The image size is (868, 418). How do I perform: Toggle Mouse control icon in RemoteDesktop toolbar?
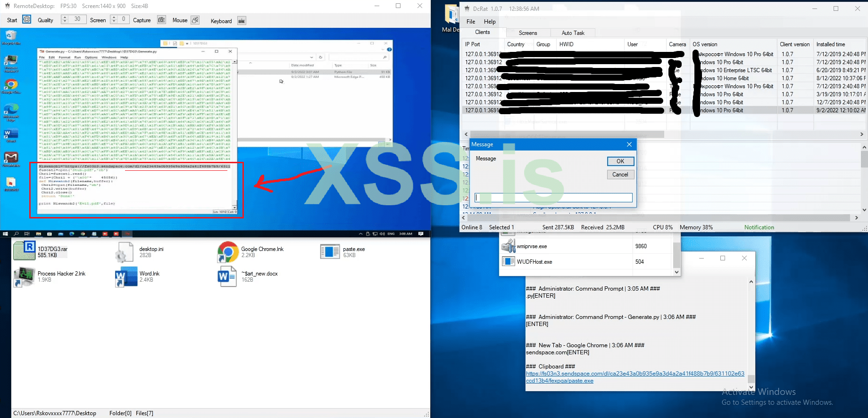195,20
